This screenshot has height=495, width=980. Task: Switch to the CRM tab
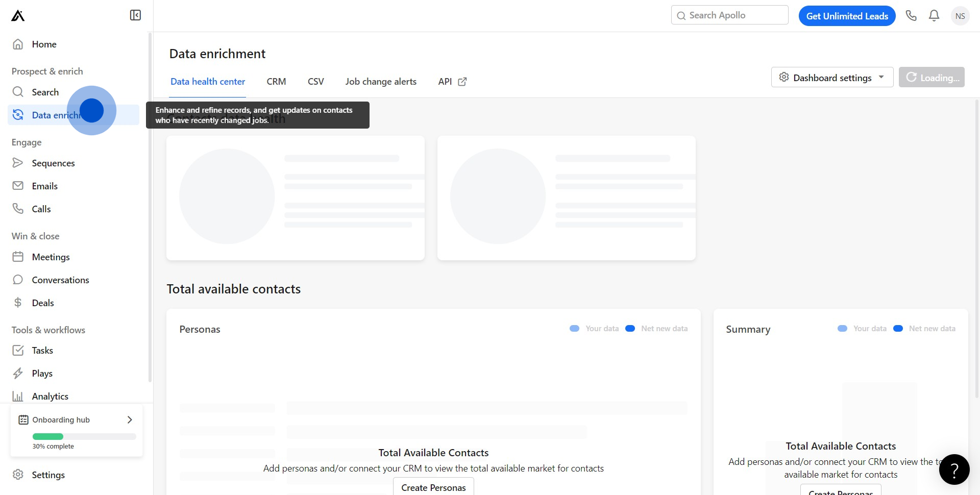click(x=276, y=82)
